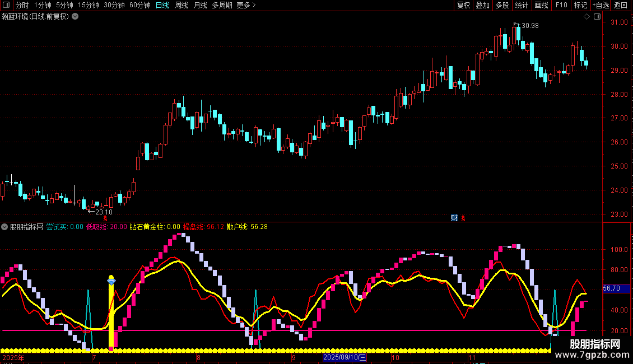Open the 多周期 multi-period view
The width and height of the screenshot is (633, 364).
(x=222, y=5)
